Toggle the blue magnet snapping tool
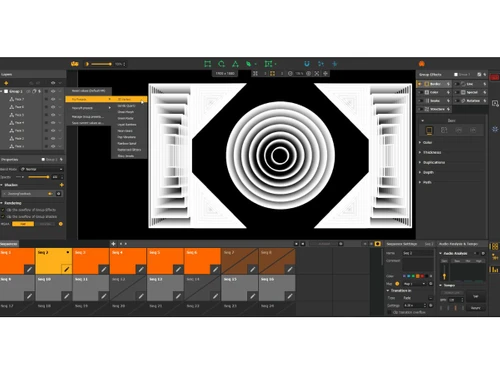This screenshot has width=500, height=375. coord(307,64)
